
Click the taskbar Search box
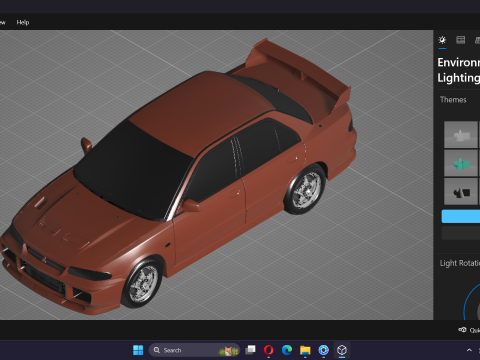tap(194, 350)
